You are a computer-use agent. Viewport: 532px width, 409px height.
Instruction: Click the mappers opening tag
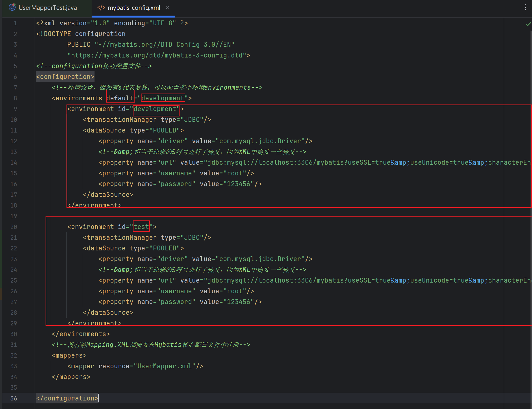point(69,355)
